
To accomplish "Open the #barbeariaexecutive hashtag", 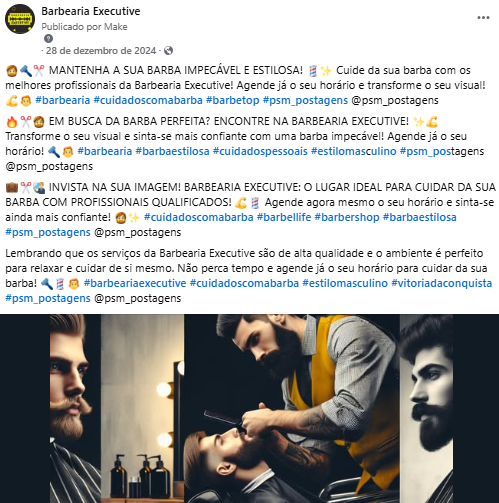I will [135, 283].
